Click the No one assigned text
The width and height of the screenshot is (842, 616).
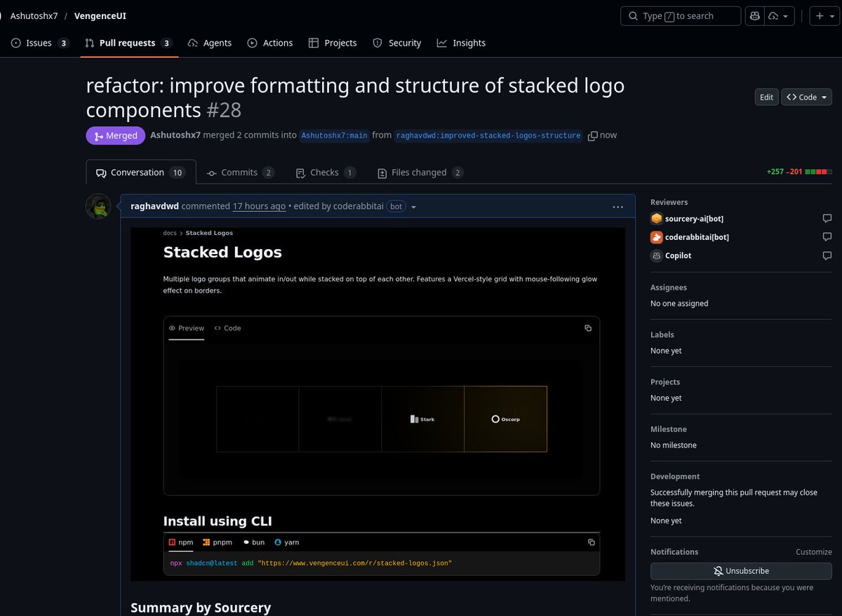(x=679, y=304)
